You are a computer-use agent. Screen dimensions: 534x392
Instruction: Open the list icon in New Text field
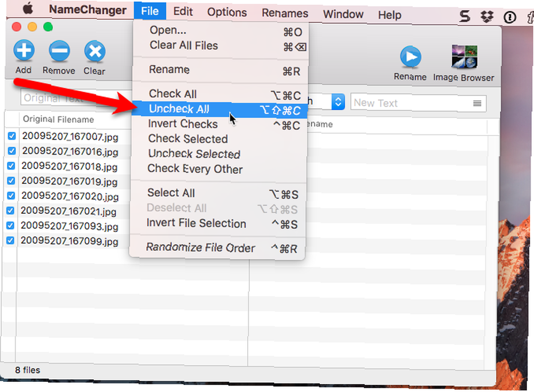(x=477, y=103)
